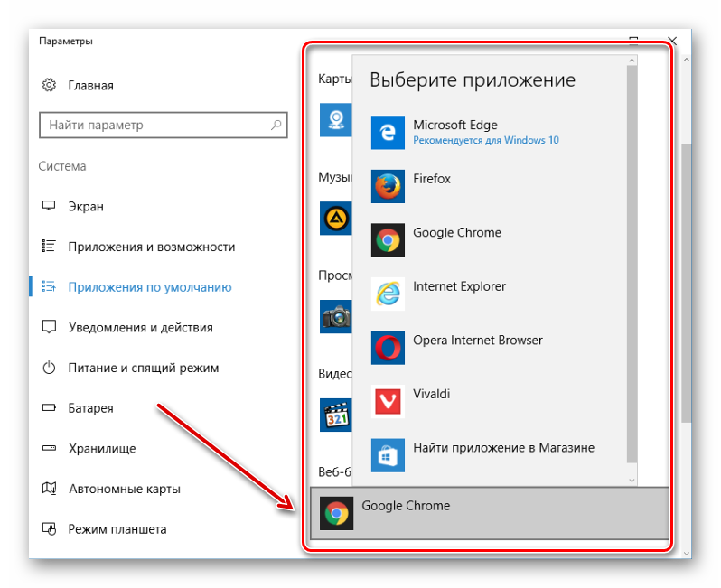Open the current web browser Google Chrome selector
This screenshot has width=721, height=588.
490,513
